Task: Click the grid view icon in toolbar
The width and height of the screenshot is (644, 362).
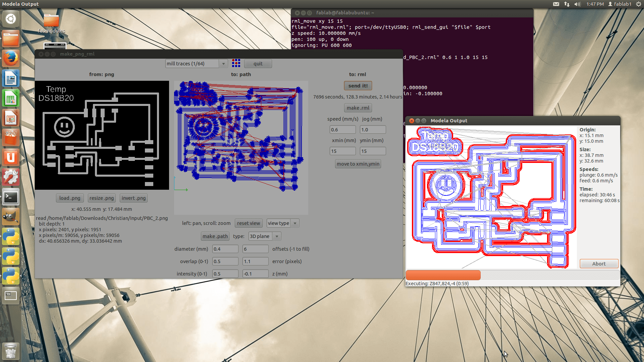Action: [x=236, y=63]
